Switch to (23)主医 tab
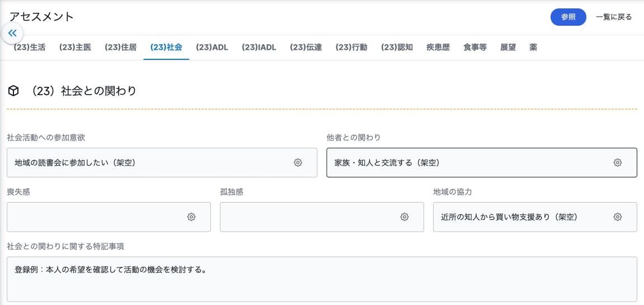Image resolution: width=644 pixels, height=305 pixels. coord(75,47)
